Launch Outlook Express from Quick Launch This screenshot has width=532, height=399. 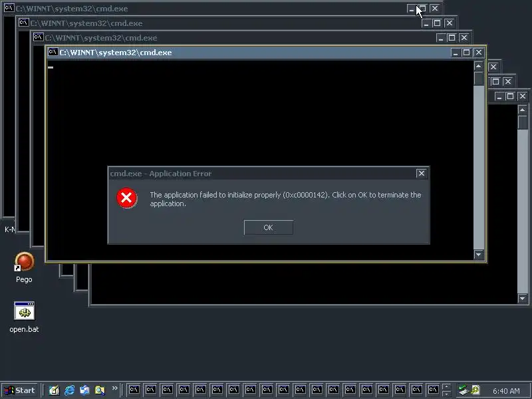[84, 390]
